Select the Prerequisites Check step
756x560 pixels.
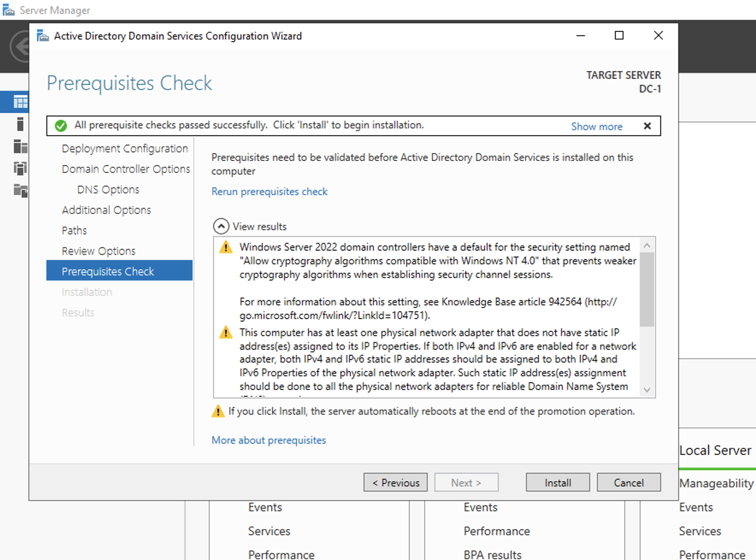pos(119,271)
